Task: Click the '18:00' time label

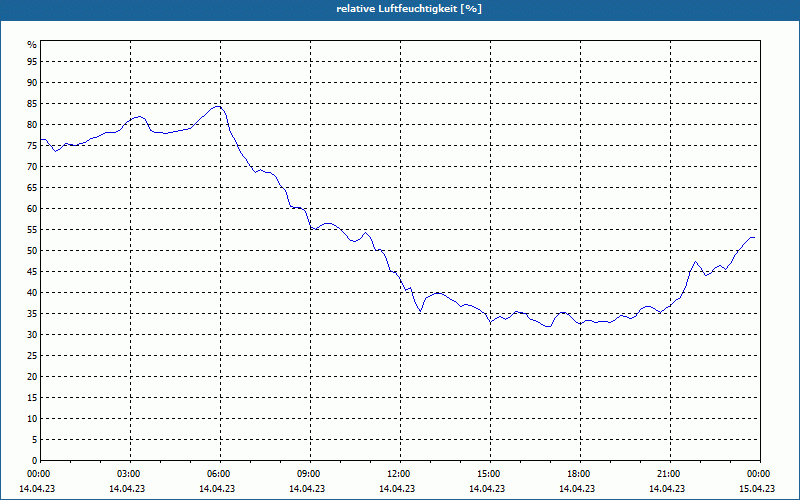Action: pos(580,474)
